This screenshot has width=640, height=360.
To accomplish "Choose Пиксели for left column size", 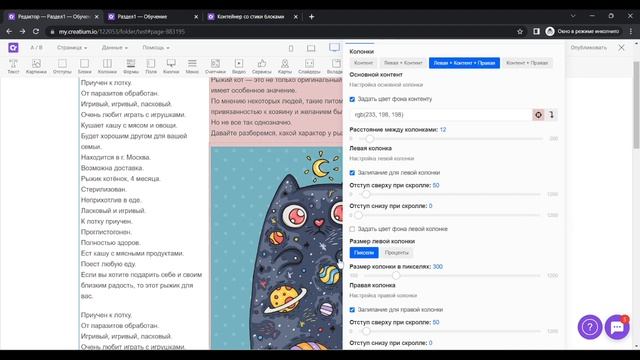I will 364,253.
